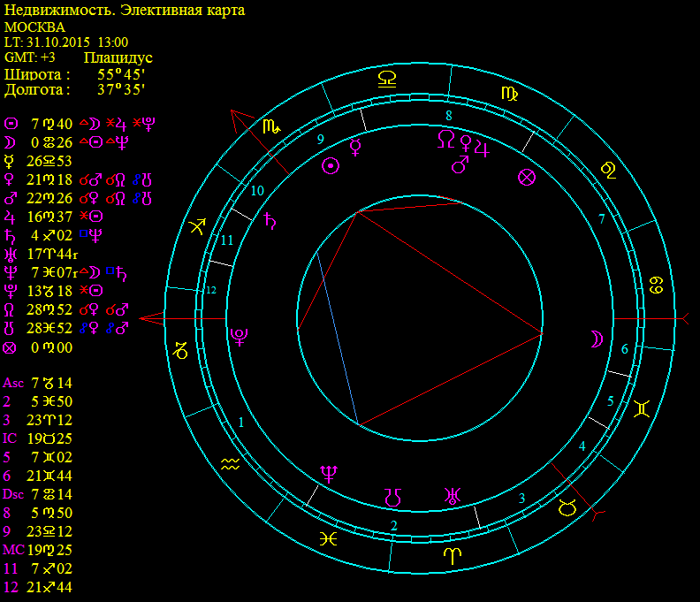The height and width of the screenshot is (602, 700).
Task: Select the Uranus glyph in the chart wheel
Action: coord(453,496)
